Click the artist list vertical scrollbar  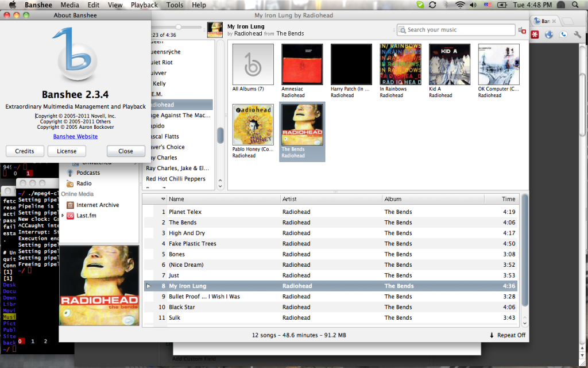[220, 135]
